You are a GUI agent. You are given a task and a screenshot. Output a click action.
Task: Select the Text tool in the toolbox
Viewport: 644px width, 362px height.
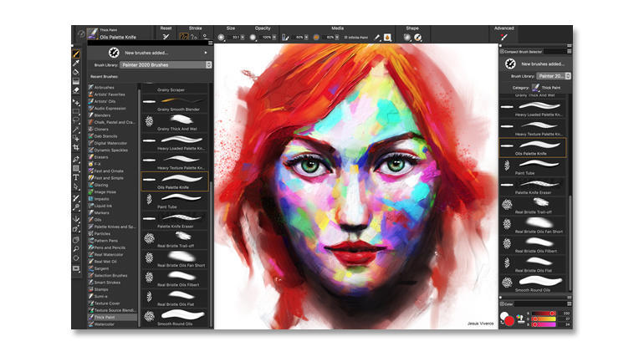76,177
